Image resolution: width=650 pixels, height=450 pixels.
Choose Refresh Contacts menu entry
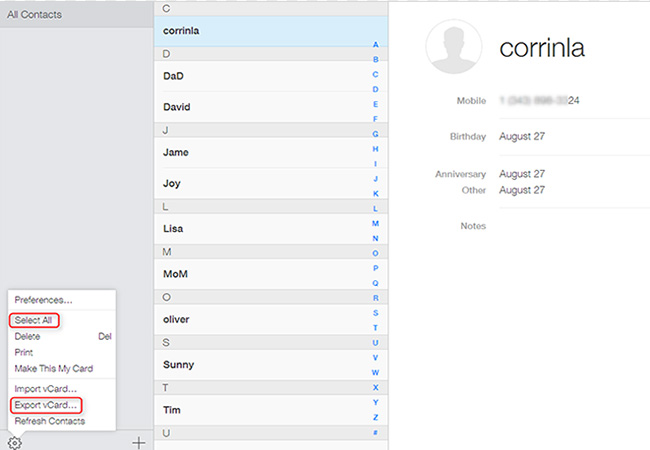pos(50,421)
